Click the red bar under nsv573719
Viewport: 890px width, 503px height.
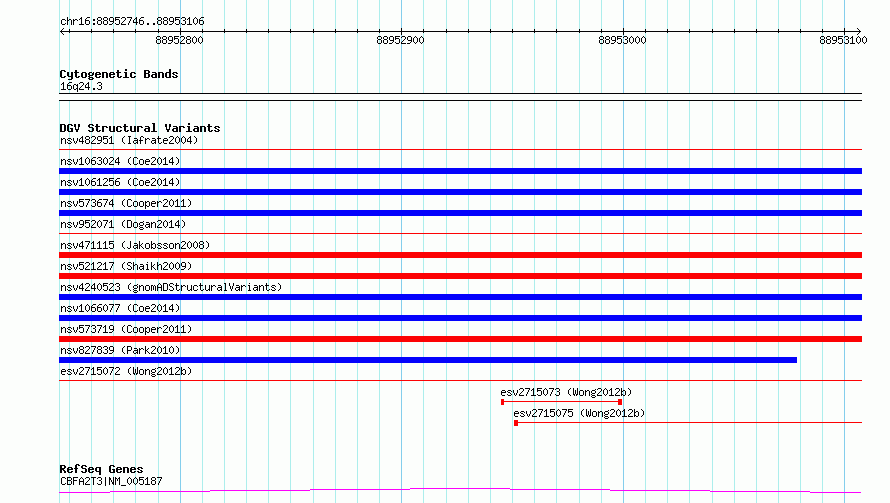point(460,339)
